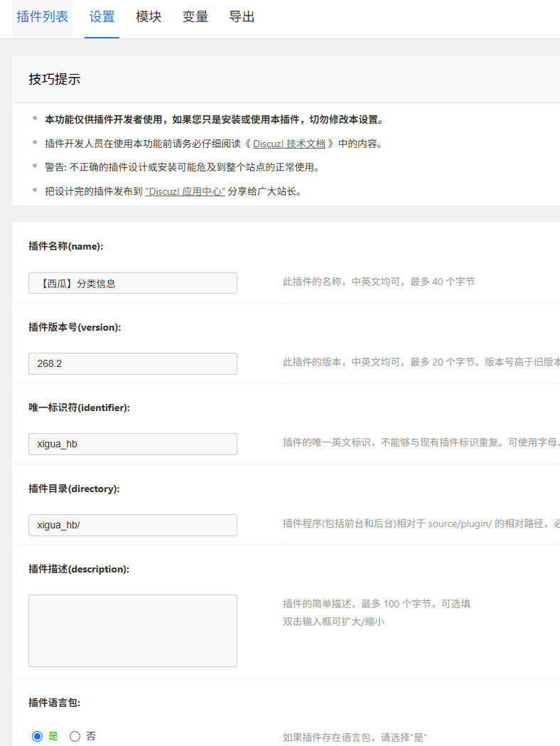Choose the 否 radio button for 插件语言包
Viewport: 560px width, 746px height.
point(75,737)
